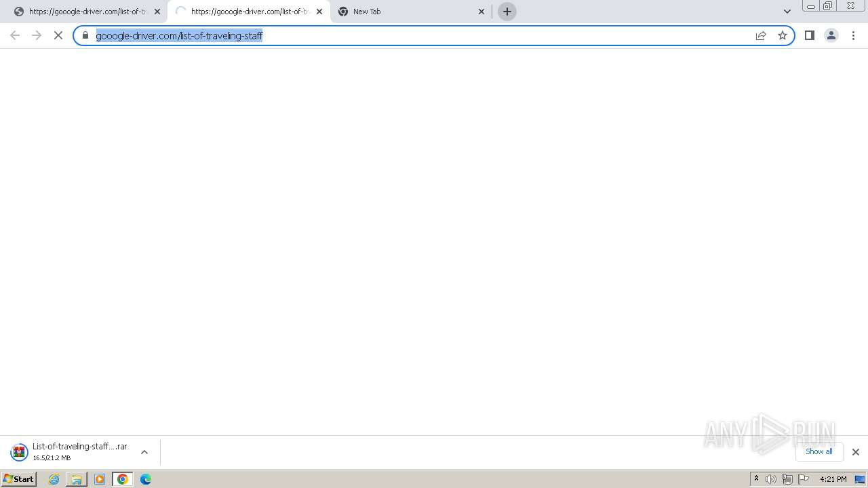
Task: Close the first gooogle-driver tab
Action: tap(157, 12)
